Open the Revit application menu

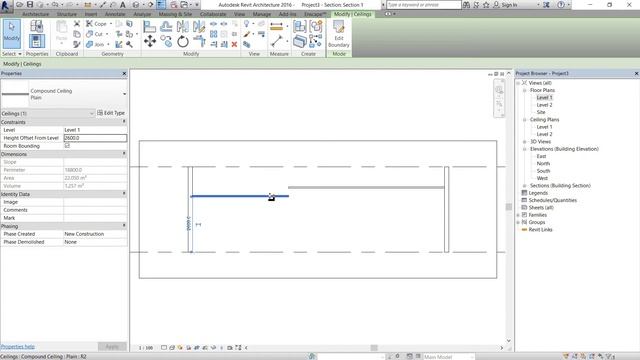[5, 7]
